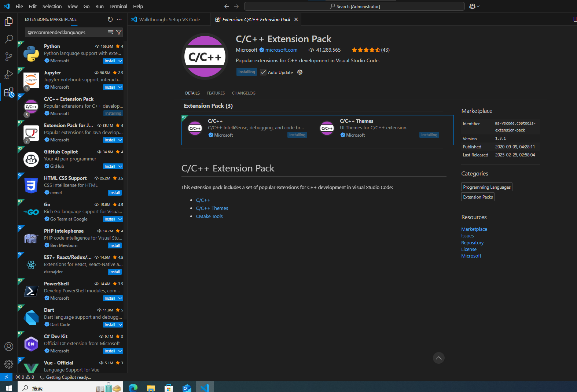577x392 pixels.
Task: Open the CMake Tools link
Action: 209,216
